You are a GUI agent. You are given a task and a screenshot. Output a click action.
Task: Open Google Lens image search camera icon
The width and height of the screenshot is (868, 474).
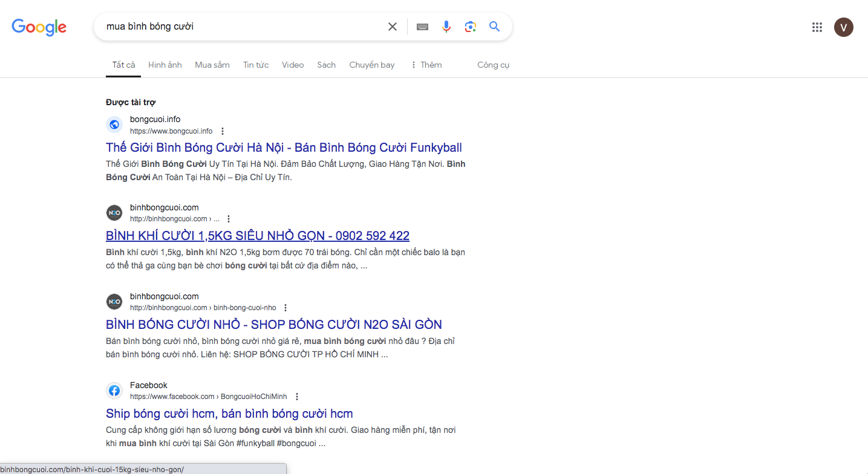click(471, 27)
